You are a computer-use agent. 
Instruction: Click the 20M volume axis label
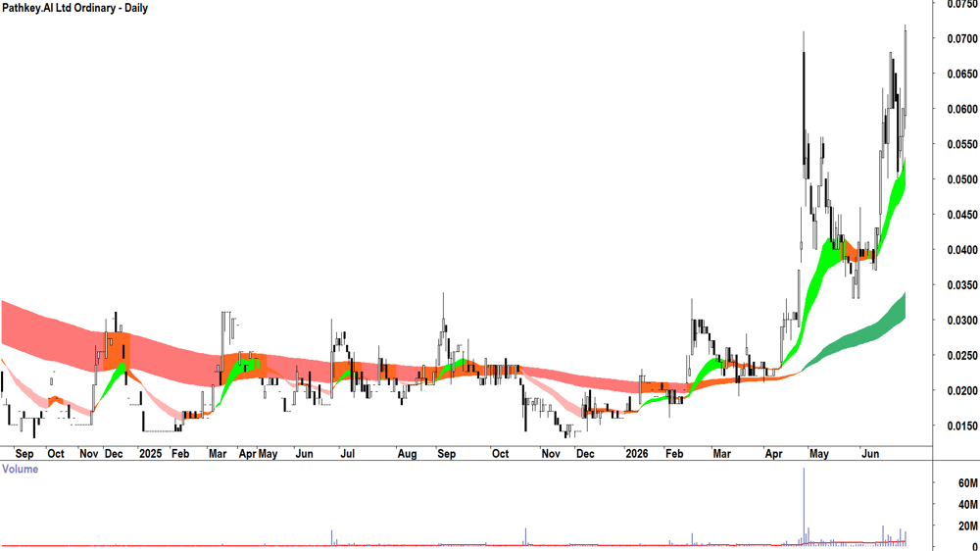click(967, 526)
